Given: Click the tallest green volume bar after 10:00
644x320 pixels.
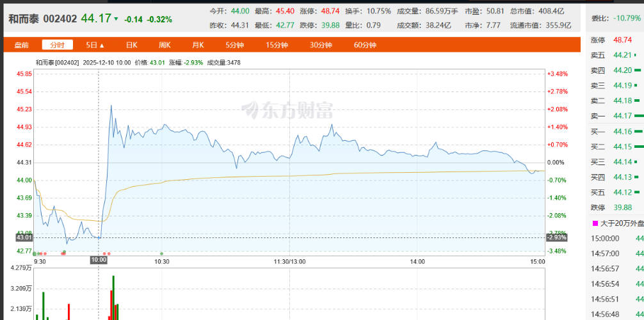Looking at the screenshot, I should [x=113, y=298].
